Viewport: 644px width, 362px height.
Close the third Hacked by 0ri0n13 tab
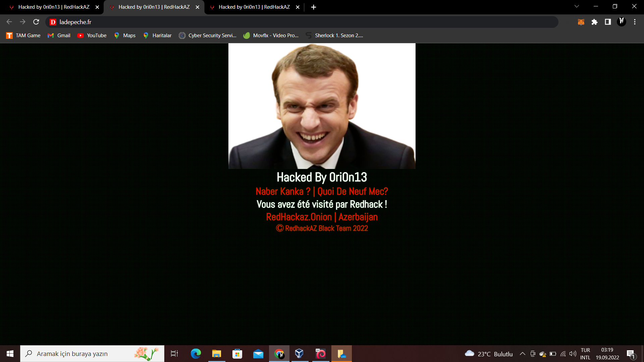[298, 7]
